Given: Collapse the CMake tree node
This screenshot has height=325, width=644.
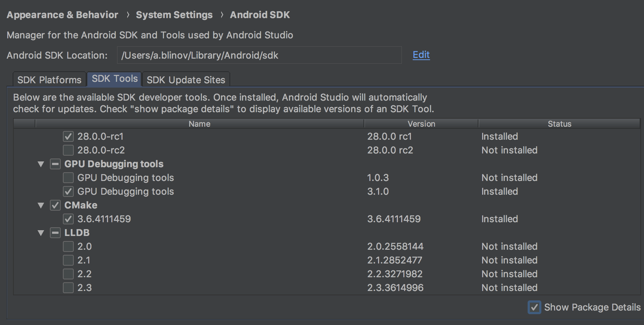Looking at the screenshot, I should coord(41,206).
